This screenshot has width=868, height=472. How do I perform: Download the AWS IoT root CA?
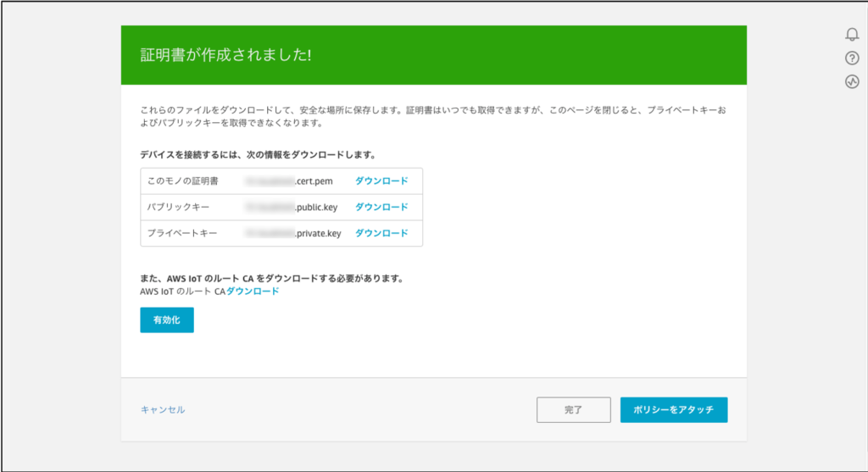point(253,292)
